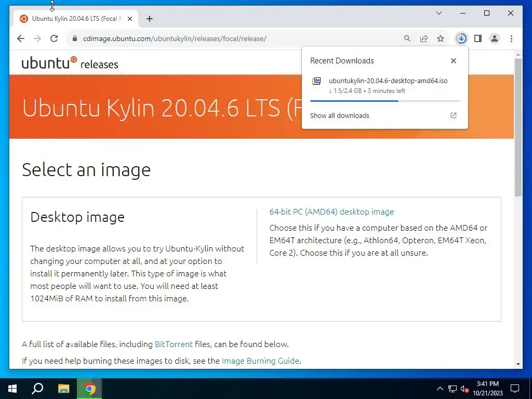View site info via the padlock icon
The image size is (532, 399).
(x=75, y=38)
